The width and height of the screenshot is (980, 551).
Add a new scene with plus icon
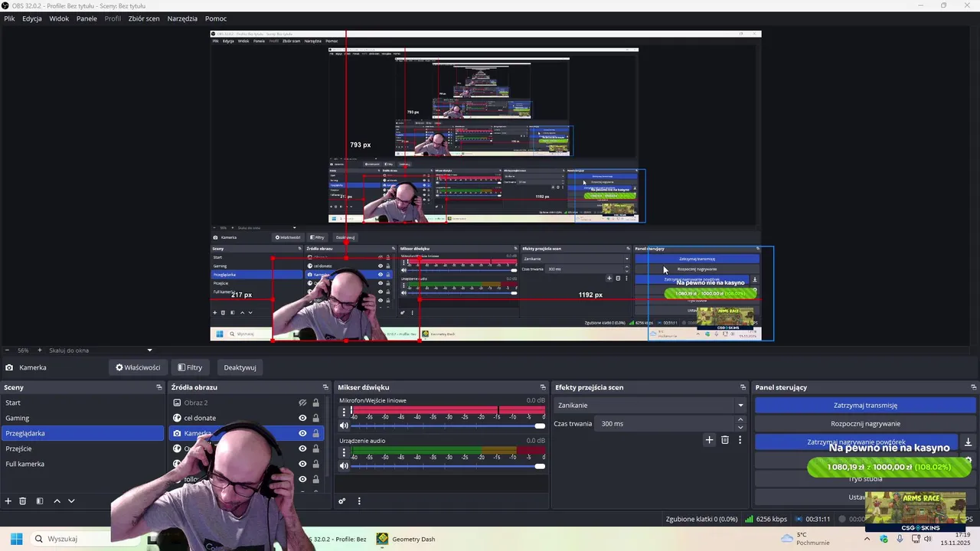pyautogui.click(x=8, y=501)
